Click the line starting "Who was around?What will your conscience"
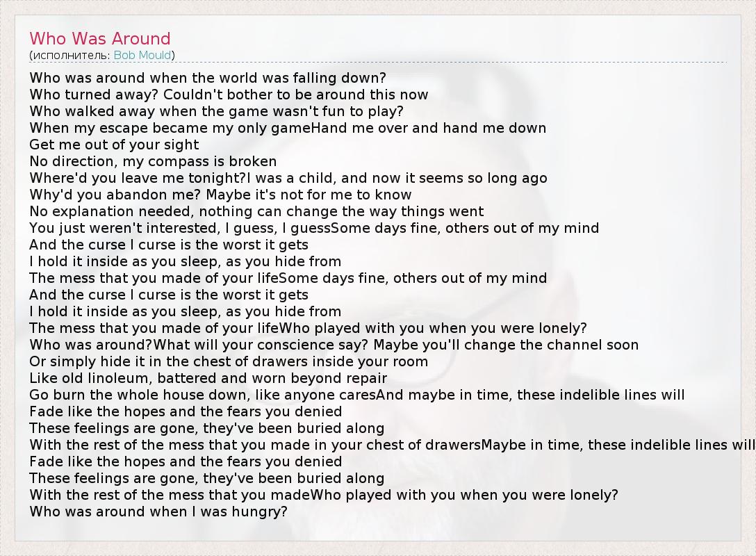The image size is (756, 556). pyautogui.click(x=334, y=345)
